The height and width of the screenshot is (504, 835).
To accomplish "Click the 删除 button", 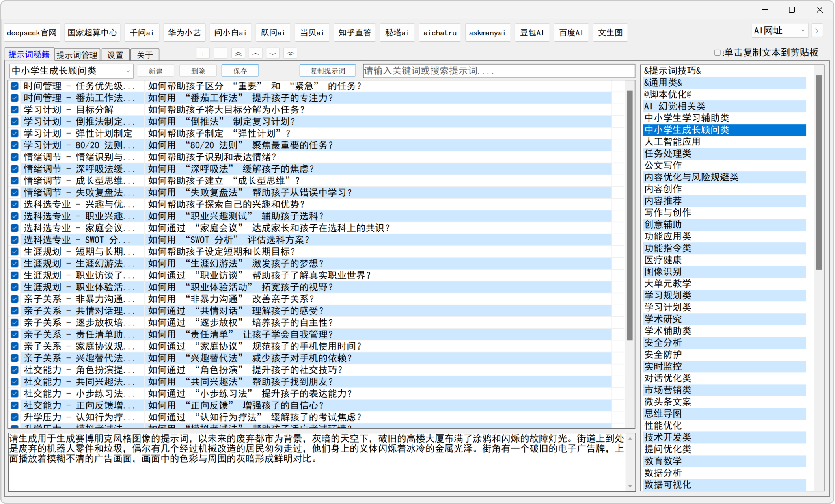I will click(x=198, y=71).
